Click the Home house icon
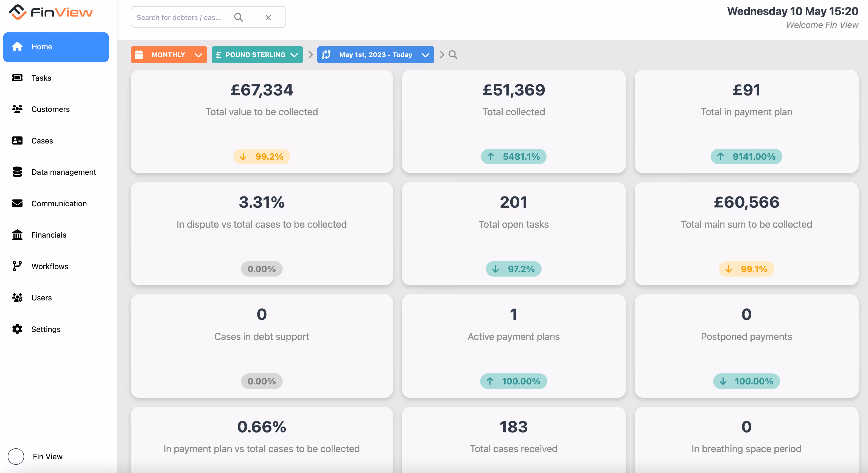This screenshot has width=868, height=473. (17, 46)
